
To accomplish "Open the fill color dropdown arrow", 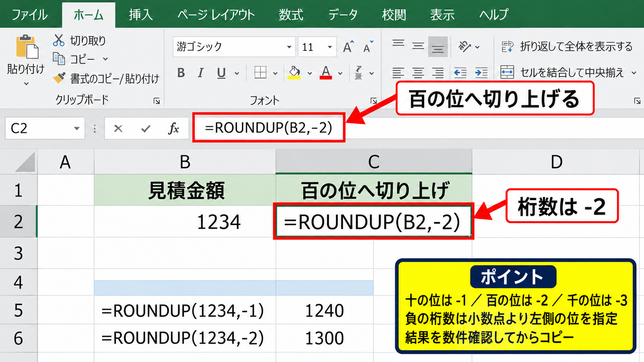I will tap(309, 73).
